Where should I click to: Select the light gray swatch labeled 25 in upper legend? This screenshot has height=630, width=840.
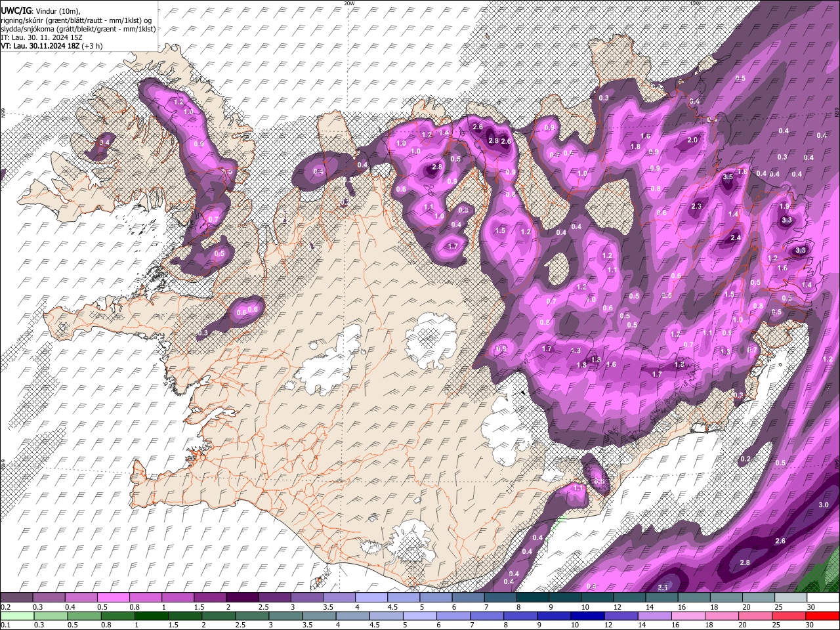pos(791,598)
